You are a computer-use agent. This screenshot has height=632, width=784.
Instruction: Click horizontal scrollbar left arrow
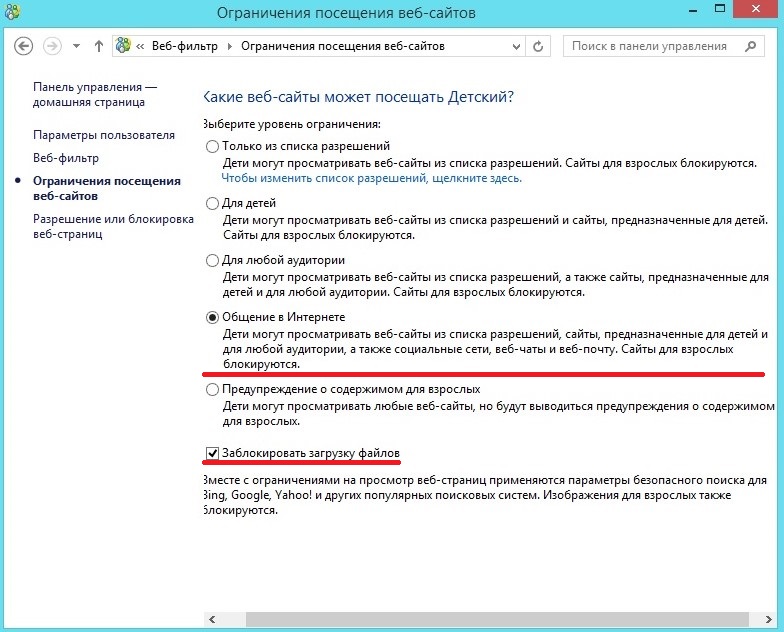[212, 620]
